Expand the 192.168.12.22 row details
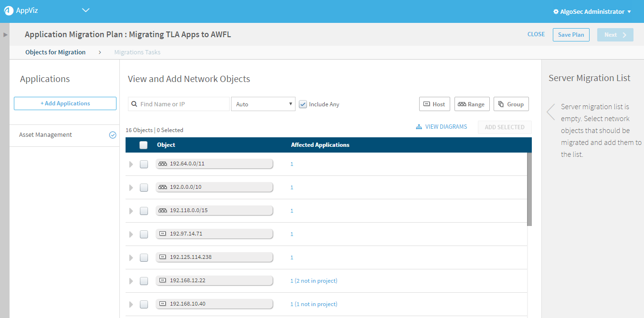The width and height of the screenshot is (644, 318). (131, 281)
